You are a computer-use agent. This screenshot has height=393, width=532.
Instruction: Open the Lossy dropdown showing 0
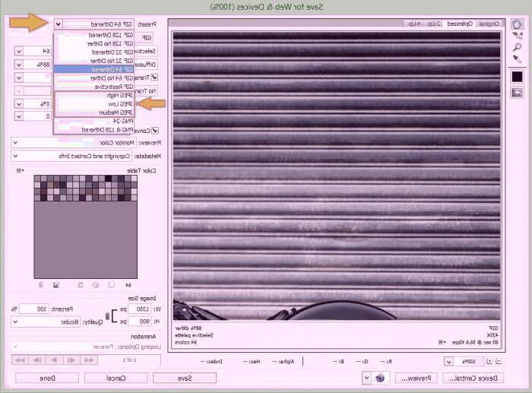click(x=19, y=116)
